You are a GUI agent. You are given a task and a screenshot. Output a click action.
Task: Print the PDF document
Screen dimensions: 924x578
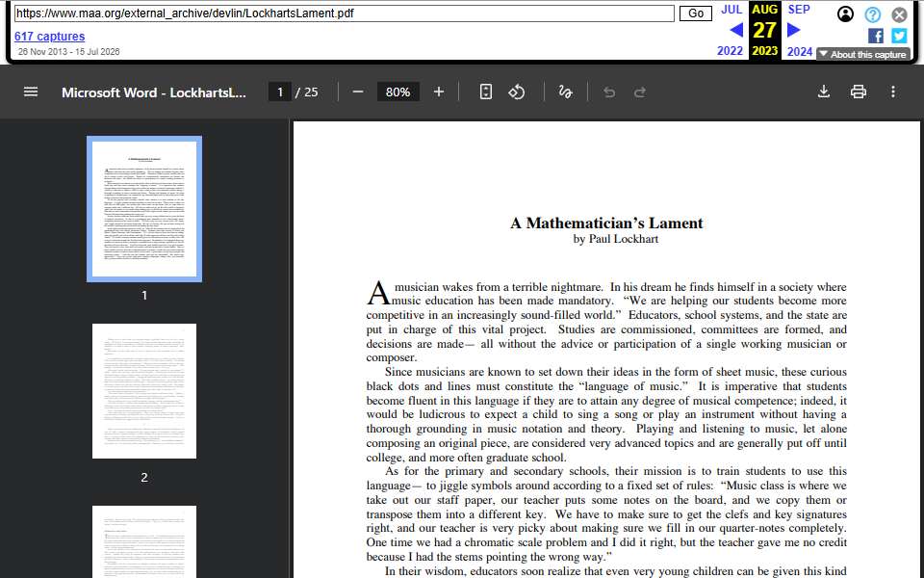coord(859,92)
